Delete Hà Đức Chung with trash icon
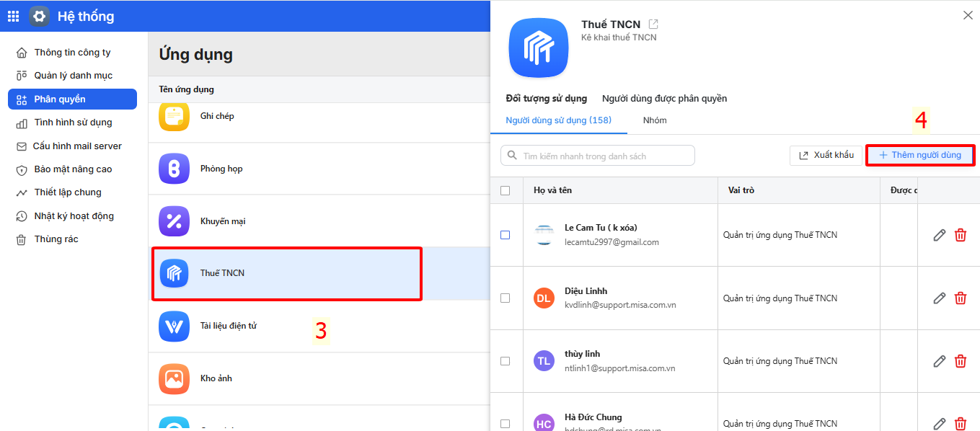The image size is (980, 431). pos(961,424)
